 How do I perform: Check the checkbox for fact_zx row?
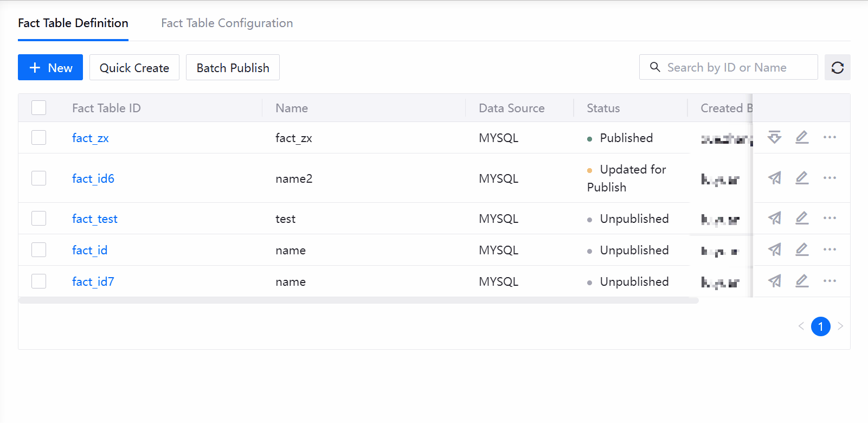pyautogui.click(x=38, y=138)
